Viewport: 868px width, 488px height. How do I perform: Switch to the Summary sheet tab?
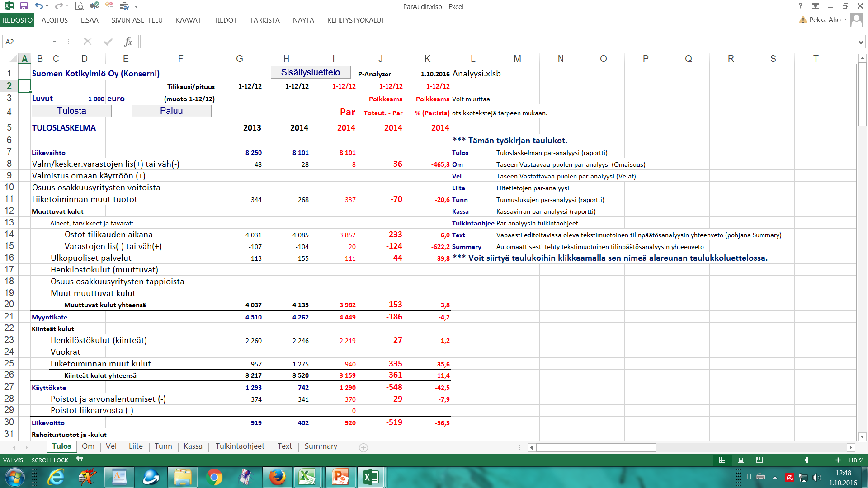[321, 446]
